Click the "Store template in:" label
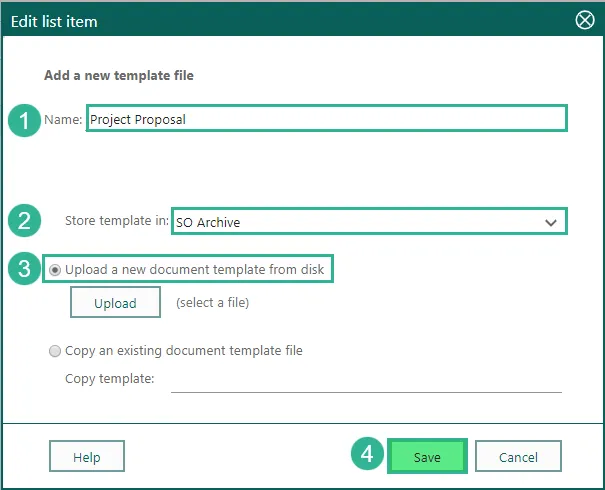The height and width of the screenshot is (490, 605). pos(116,222)
